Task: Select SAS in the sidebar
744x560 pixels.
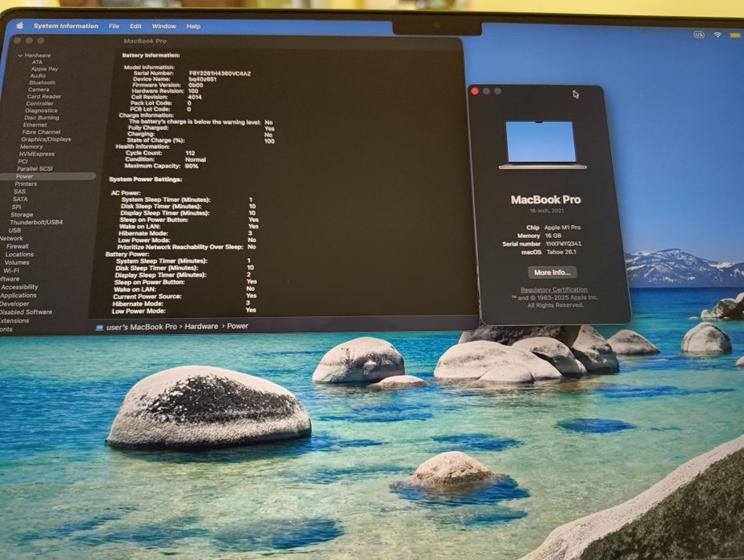Action: click(19, 191)
